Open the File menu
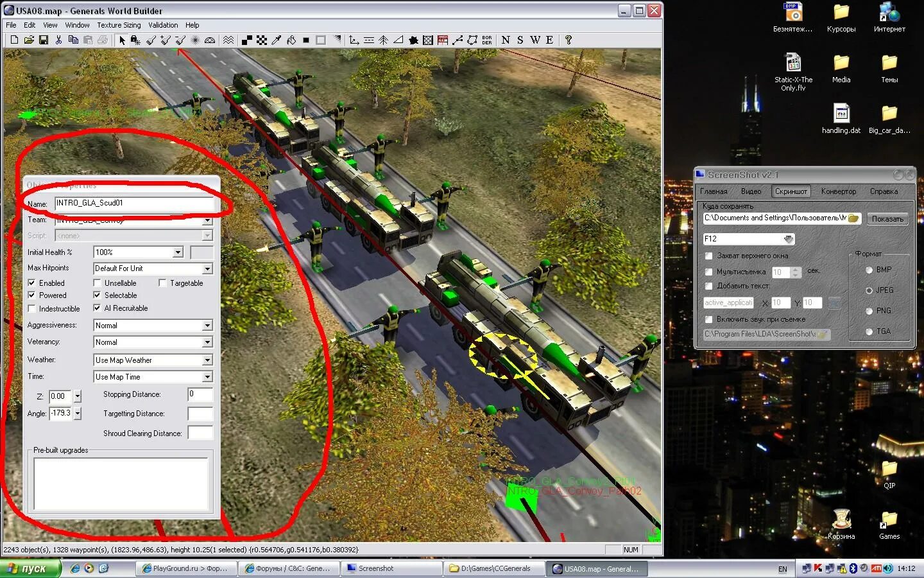Screen dimensions: 924x578 coord(11,25)
